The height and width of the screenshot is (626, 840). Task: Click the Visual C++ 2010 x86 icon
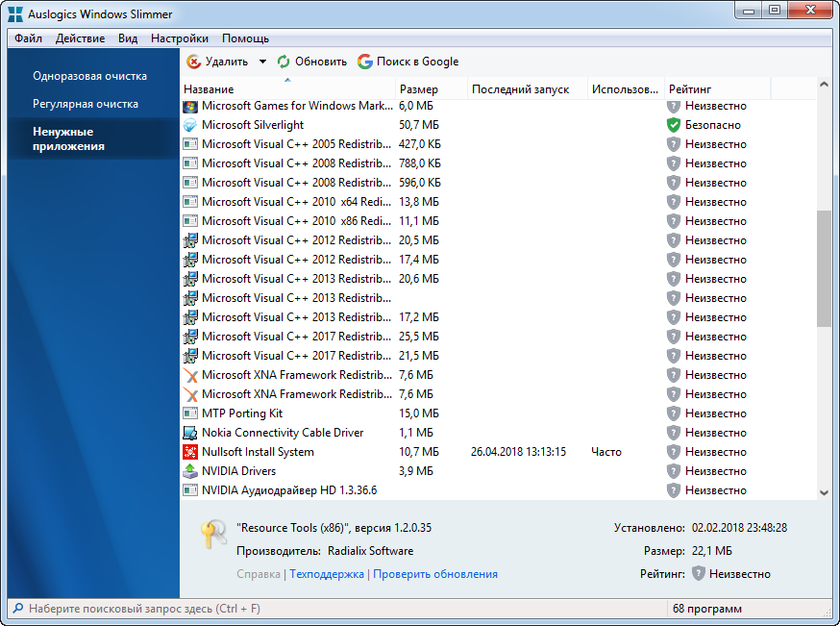(x=190, y=221)
